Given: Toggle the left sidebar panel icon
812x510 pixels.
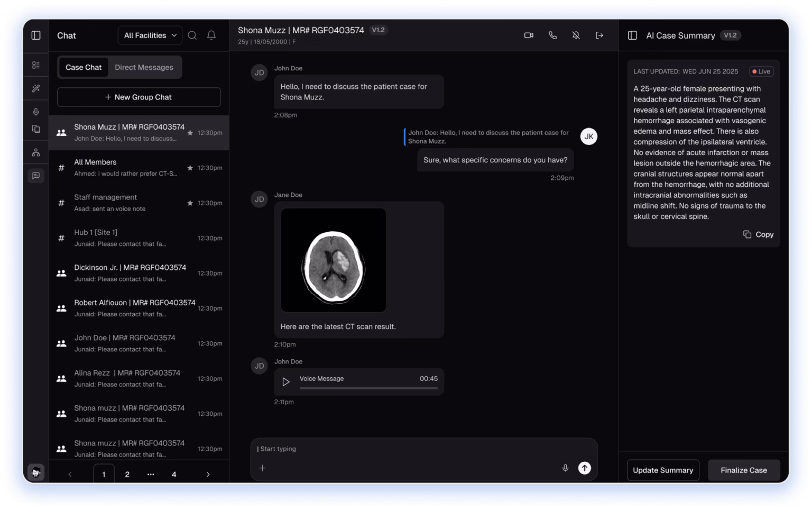Looking at the screenshot, I should coord(36,35).
